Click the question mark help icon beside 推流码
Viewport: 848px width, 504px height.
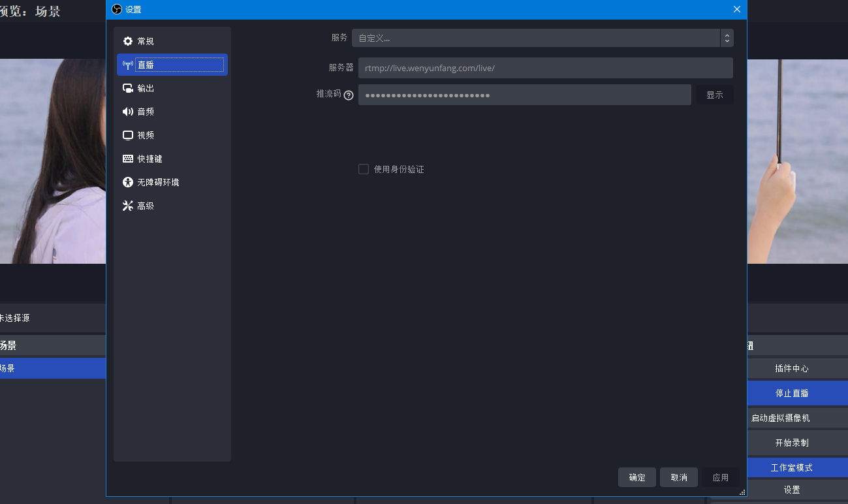[x=349, y=95]
